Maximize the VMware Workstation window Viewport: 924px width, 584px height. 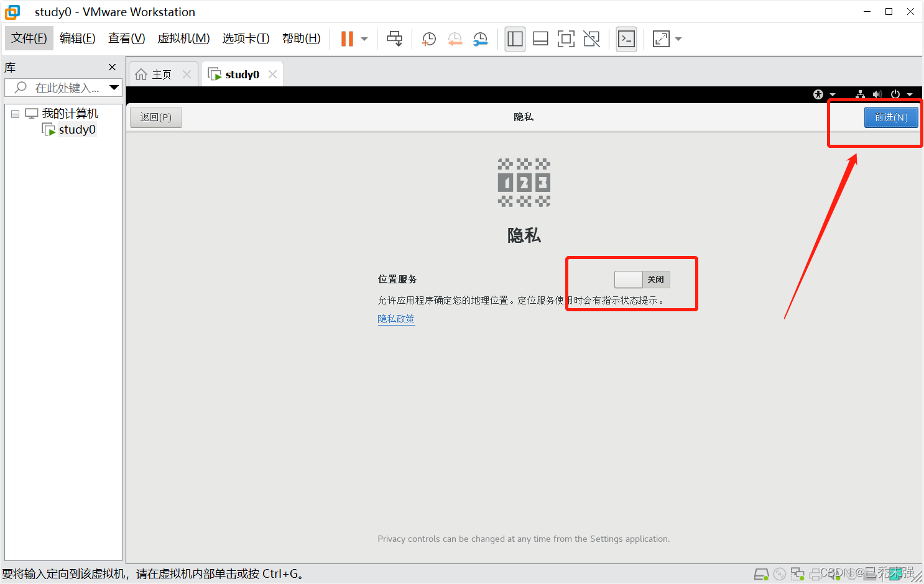[889, 11]
